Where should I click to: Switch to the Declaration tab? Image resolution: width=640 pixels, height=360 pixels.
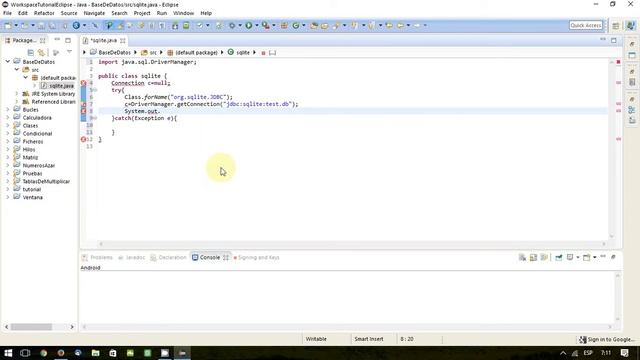pyautogui.click(x=168, y=257)
